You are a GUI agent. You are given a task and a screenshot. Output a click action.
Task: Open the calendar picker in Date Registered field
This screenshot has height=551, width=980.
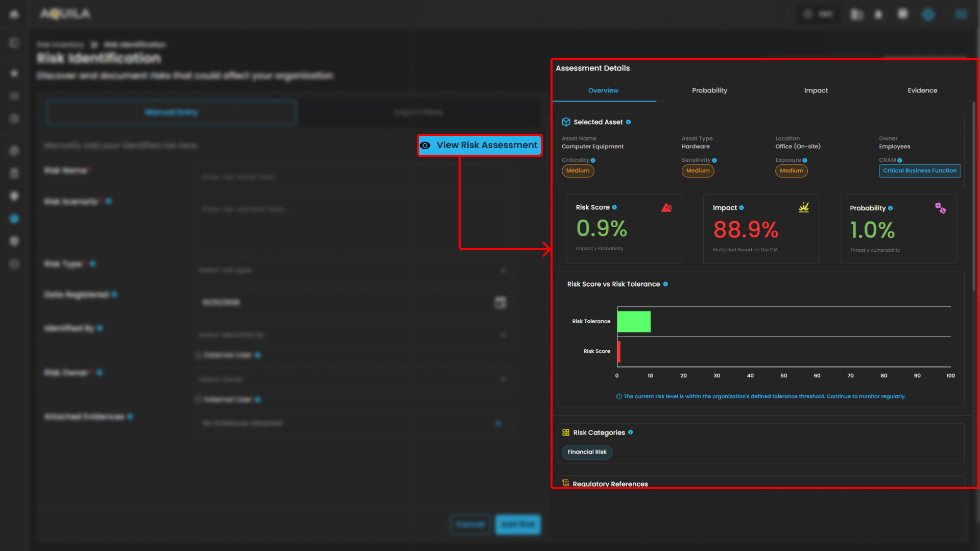[500, 302]
